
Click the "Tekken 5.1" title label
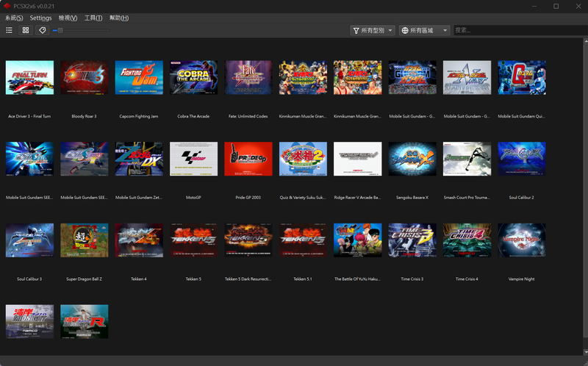(303, 279)
